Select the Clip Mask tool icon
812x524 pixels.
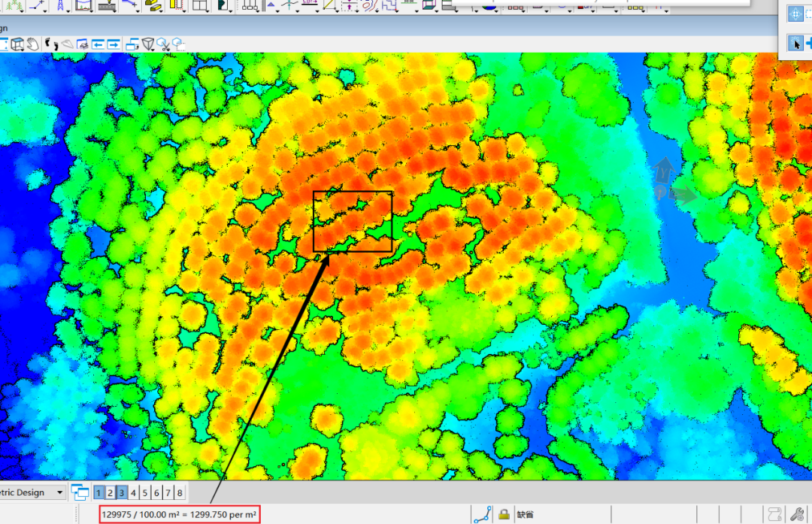click(179, 44)
